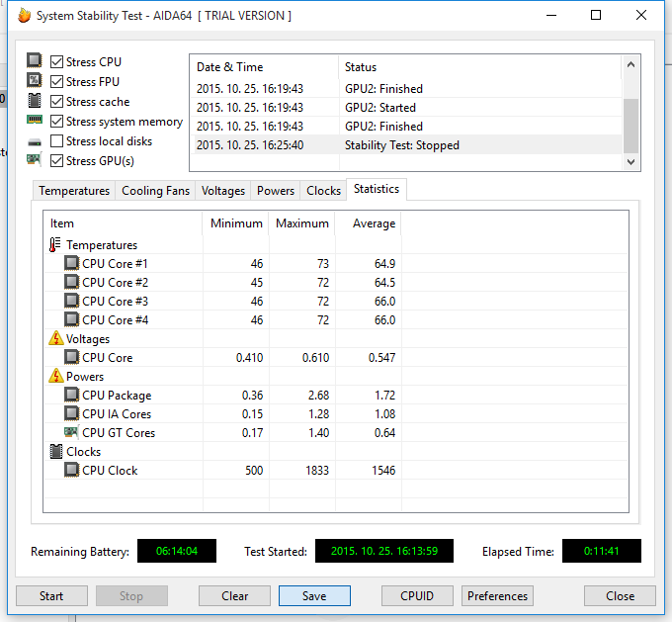Image resolution: width=672 pixels, height=622 pixels.
Task: Click the Test Started time display
Action: 384,551
